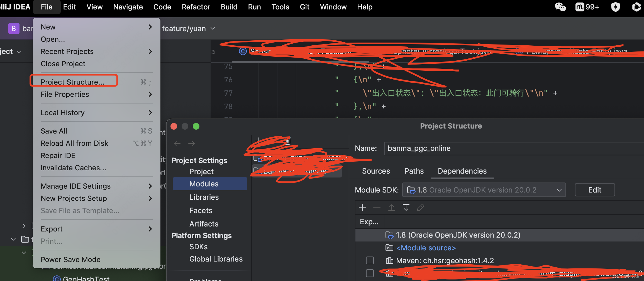Open the Module SDK dropdown
Screen dimensions: 644x281
pyautogui.click(x=484, y=190)
